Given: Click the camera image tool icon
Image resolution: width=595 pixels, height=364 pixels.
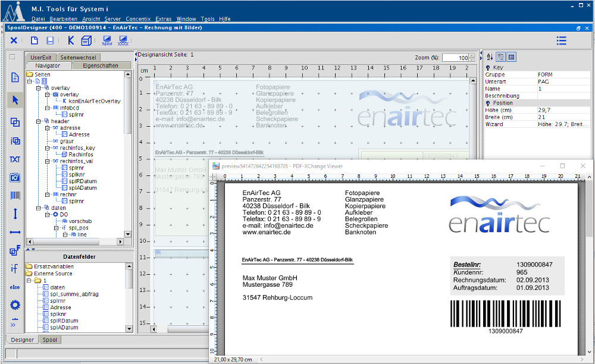Looking at the screenshot, I should [x=15, y=177].
